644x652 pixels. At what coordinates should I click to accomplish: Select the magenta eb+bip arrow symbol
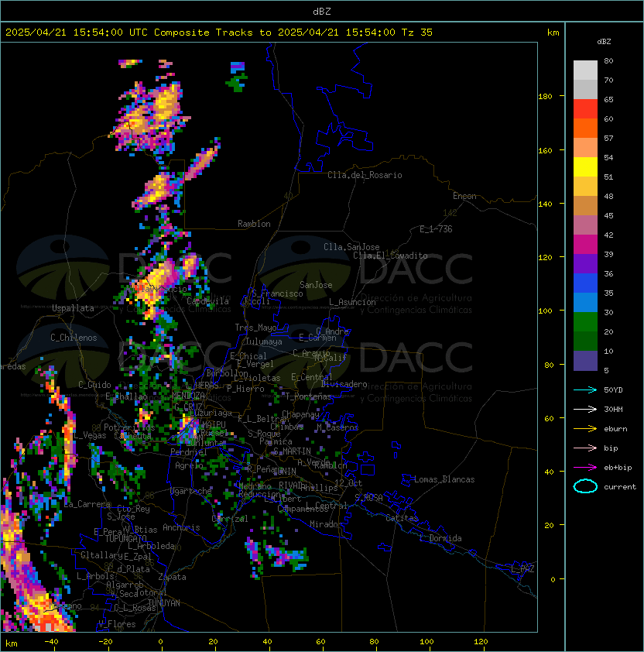click(585, 468)
